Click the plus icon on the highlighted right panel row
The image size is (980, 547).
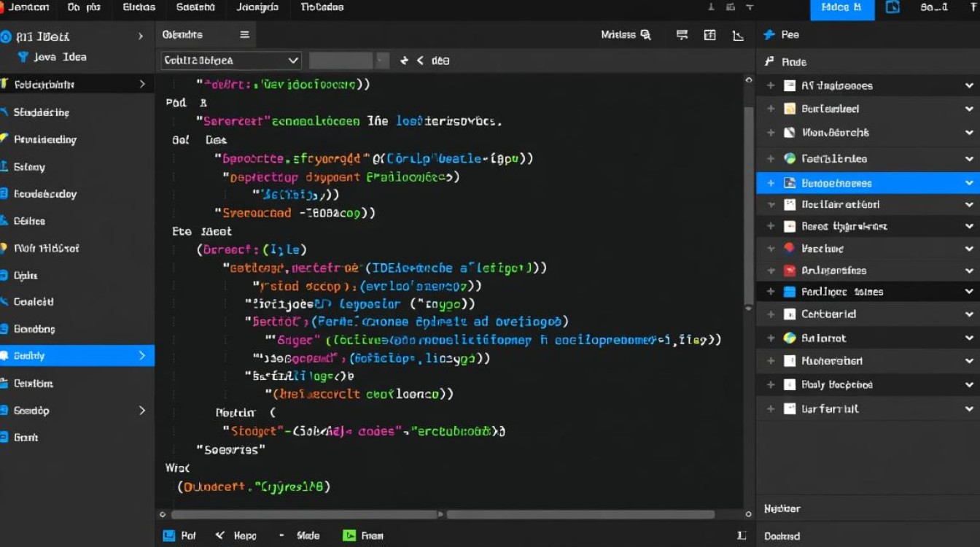pos(771,183)
